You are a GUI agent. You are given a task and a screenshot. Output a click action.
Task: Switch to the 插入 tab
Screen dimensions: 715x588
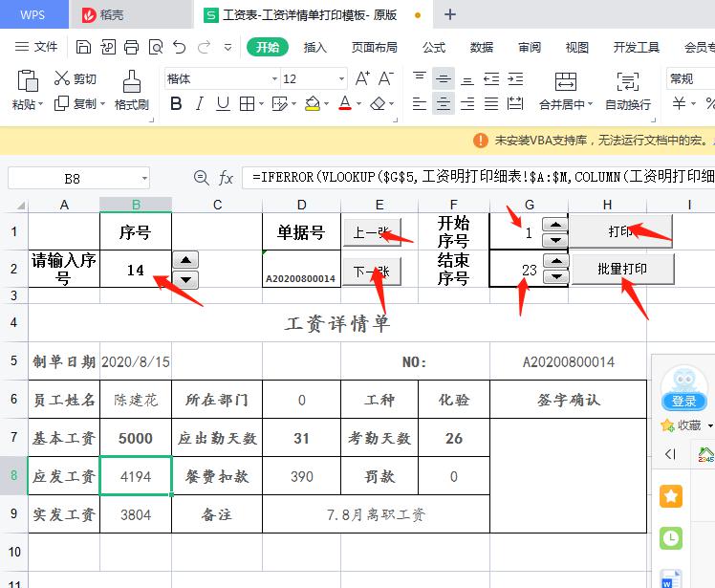315,47
